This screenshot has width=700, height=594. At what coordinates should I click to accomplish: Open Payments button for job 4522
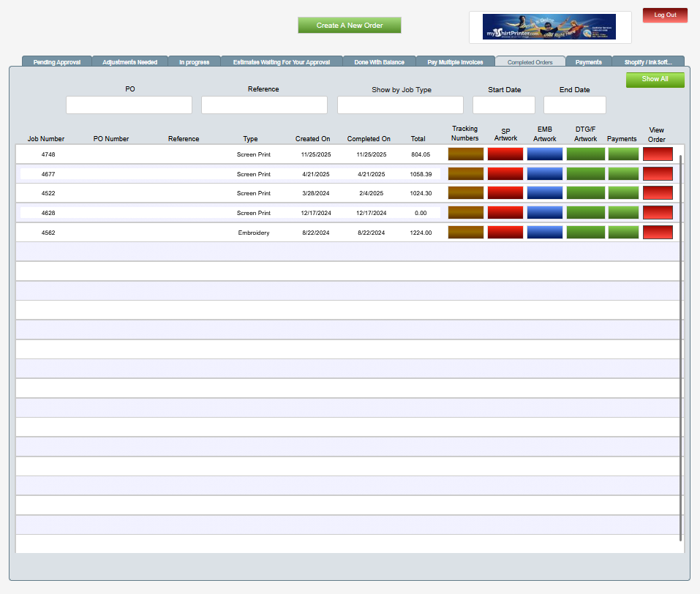(623, 193)
